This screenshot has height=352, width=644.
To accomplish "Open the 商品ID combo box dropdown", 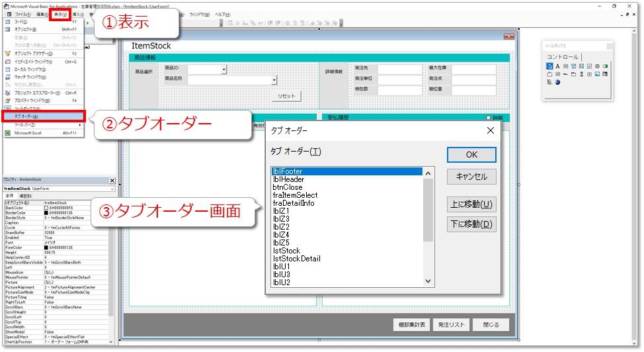I will 224,69.
